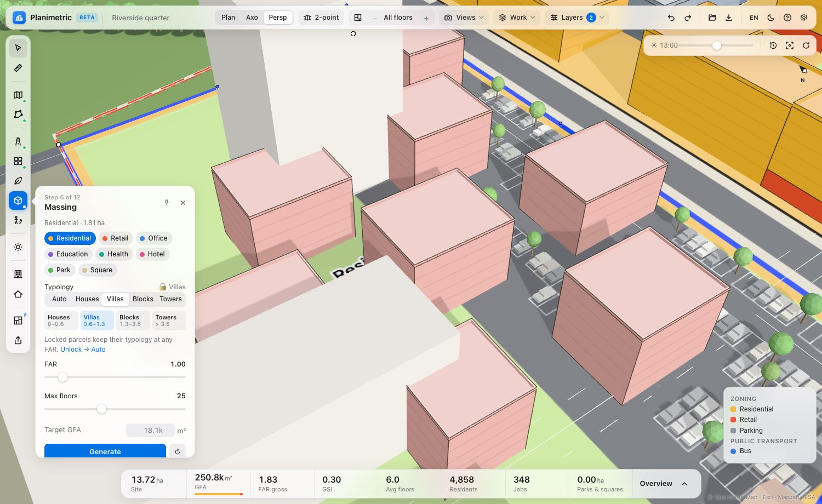This screenshot has width=822, height=504.
Task: Select the pointer arrow tool
Action: tap(18, 48)
